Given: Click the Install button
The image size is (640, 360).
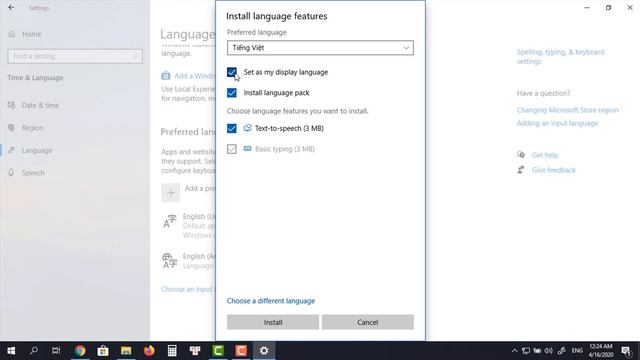Looking at the screenshot, I should pyautogui.click(x=273, y=322).
